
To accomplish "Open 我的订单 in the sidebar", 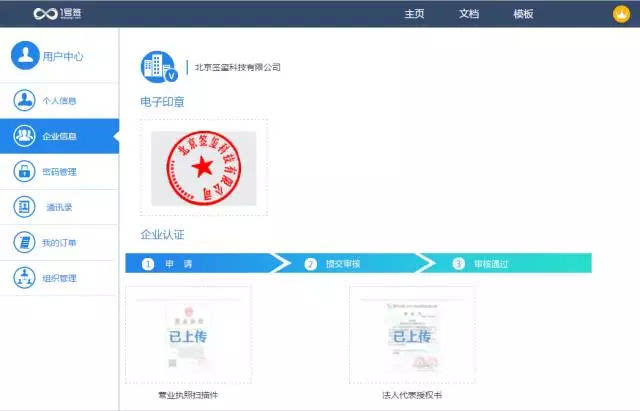I will [60, 243].
